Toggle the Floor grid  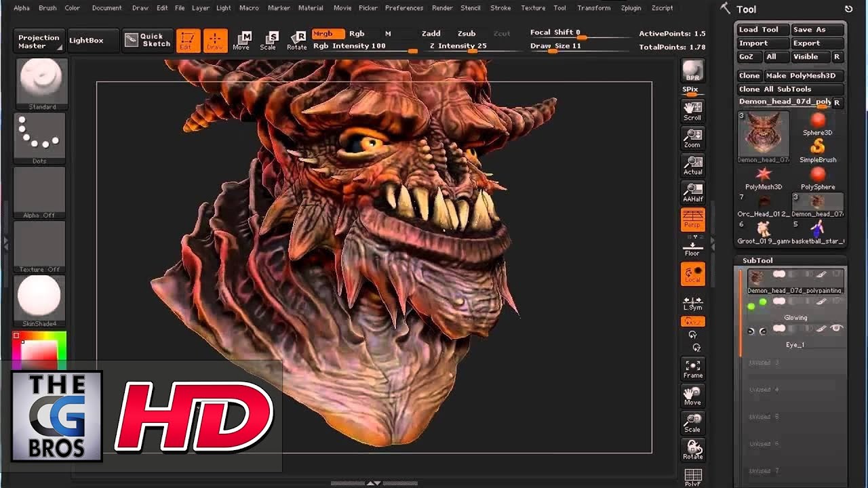point(692,249)
